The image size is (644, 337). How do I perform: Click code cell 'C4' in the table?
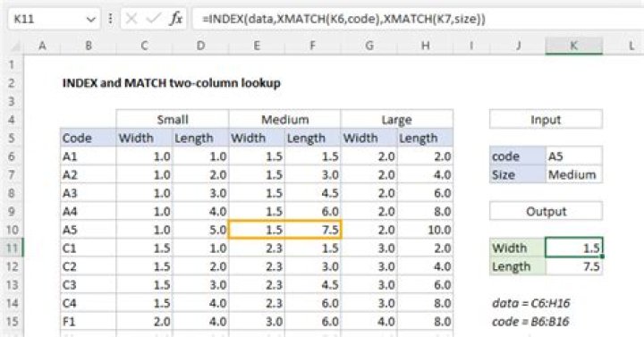click(x=88, y=303)
